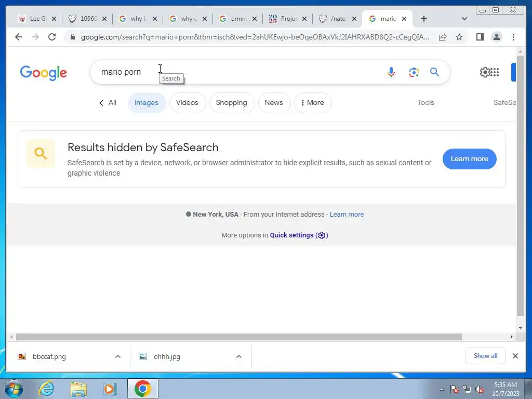Close the 'why c' tab

click(204, 19)
